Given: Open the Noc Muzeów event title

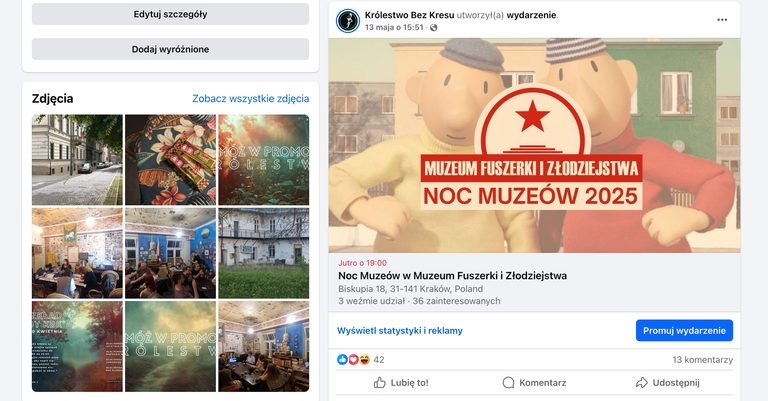Looking at the screenshot, I should (x=453, y=276).
